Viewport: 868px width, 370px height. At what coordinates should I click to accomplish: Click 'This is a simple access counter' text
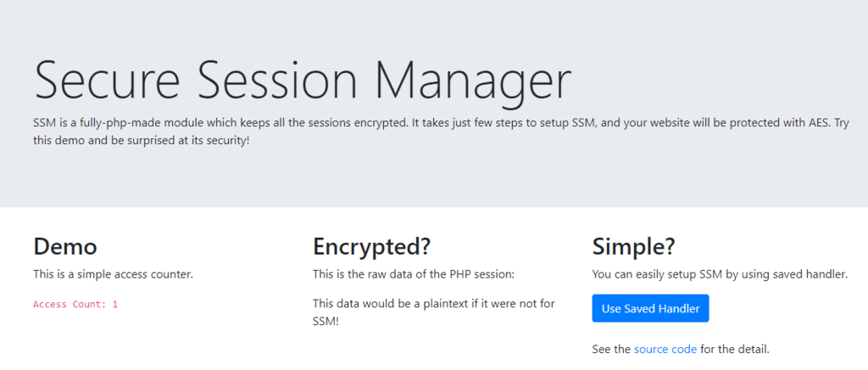pos(114,274)
